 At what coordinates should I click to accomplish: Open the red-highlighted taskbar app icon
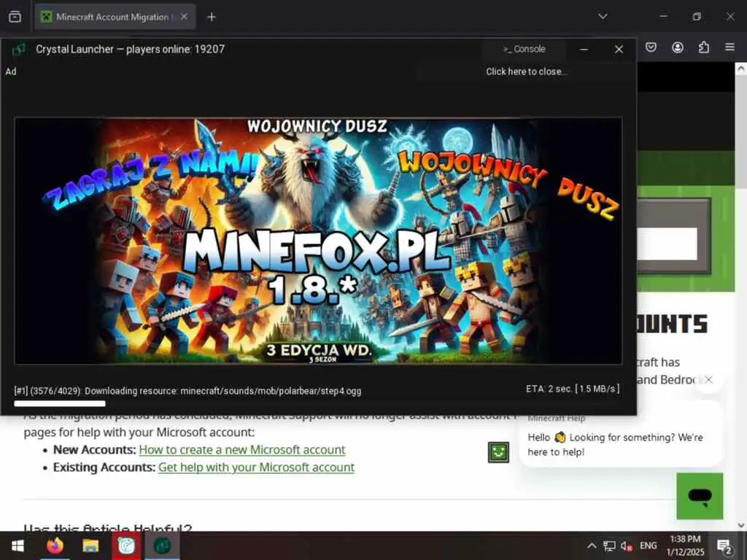[126, 545]
